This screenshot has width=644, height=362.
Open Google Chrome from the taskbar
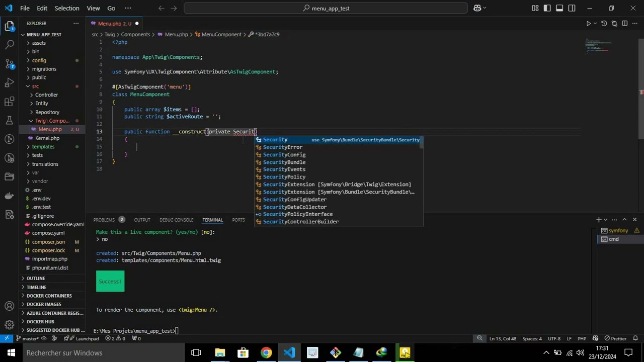[x=266, y=352]
